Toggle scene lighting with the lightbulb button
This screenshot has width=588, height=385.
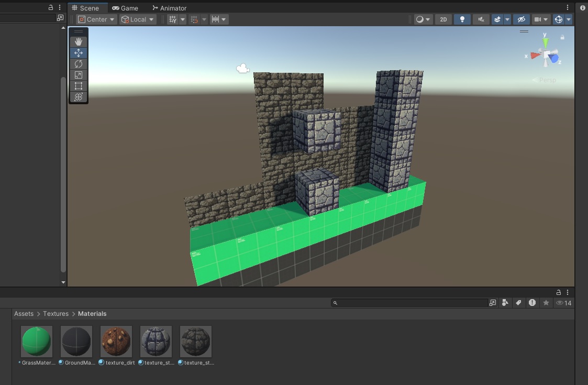click(x=462, y=19)
